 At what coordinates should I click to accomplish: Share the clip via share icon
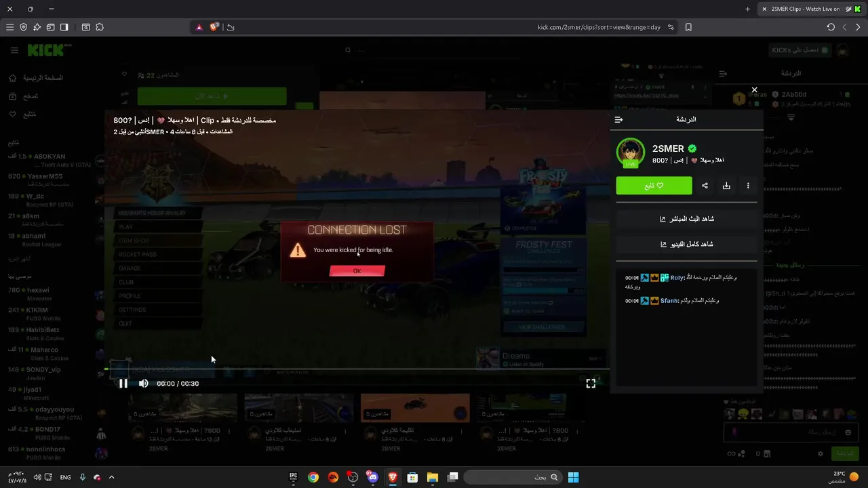(705, 186)
